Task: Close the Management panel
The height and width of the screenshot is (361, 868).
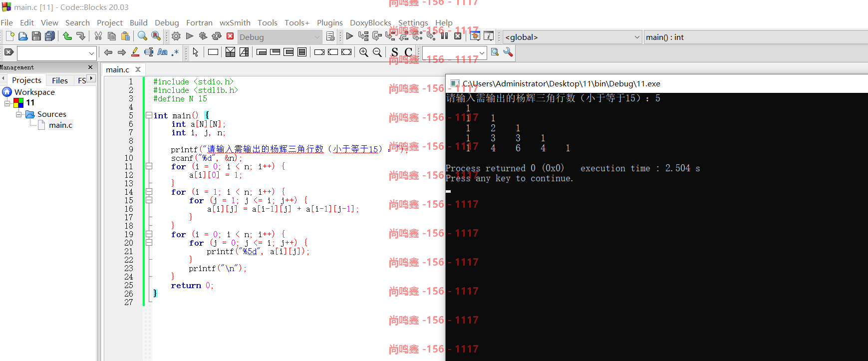Action: 90,67
